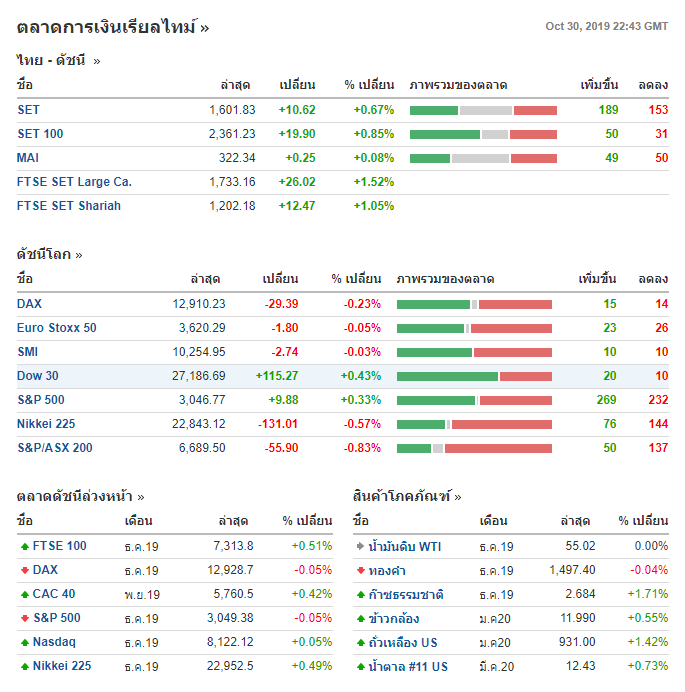Viewport: 685px width, 692px height.
Task: Expand the ตลาดการเงินเรียลไทม์ header chevron
Action: pos(205,28)
